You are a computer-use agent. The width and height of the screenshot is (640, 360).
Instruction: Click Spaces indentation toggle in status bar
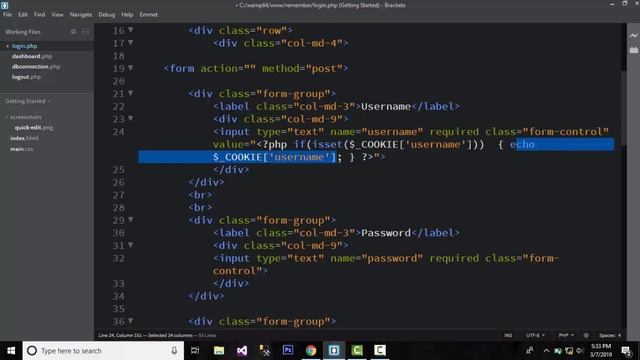click(x=607, y=335)
